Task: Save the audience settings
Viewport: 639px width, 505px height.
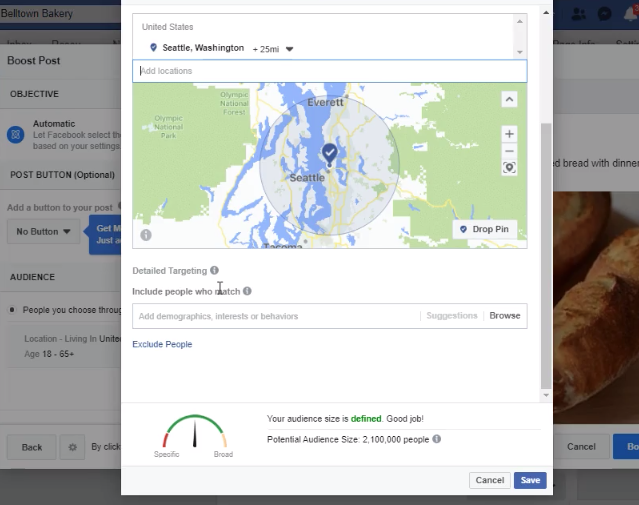Action: point(530,480)
